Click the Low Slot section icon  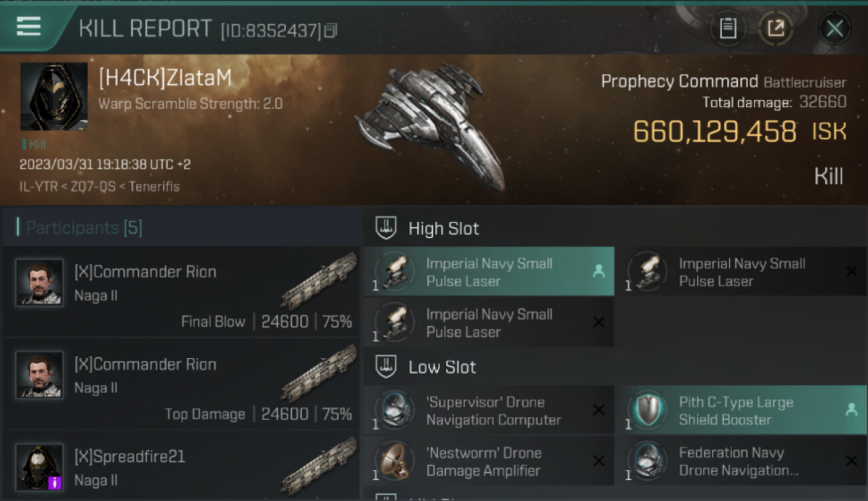tap(386, 367)
